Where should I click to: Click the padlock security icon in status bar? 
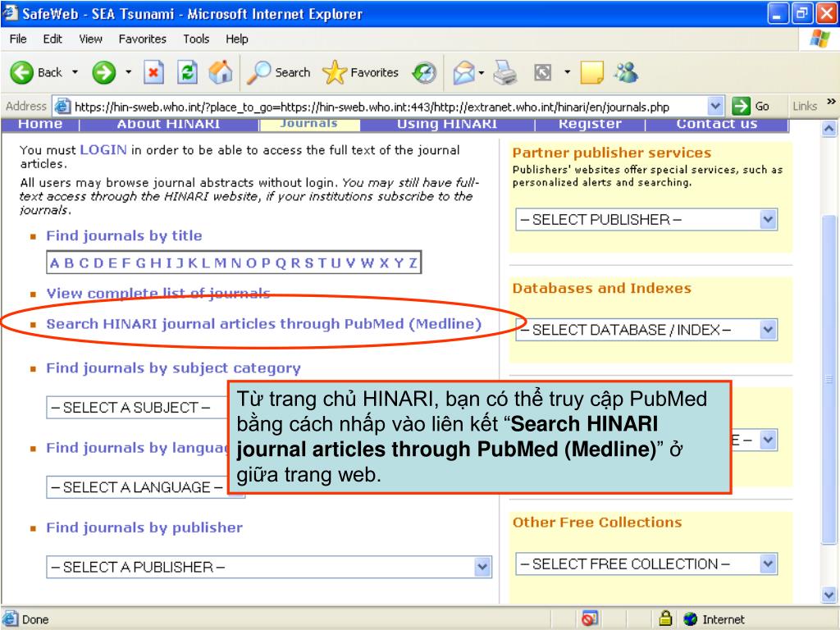(x=665, y=619)
